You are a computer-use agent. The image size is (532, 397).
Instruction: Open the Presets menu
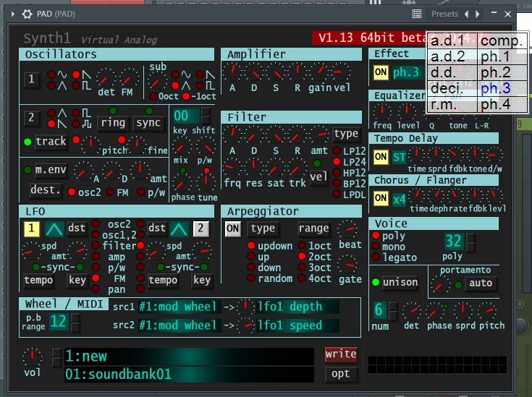click(x=444, y=14)
